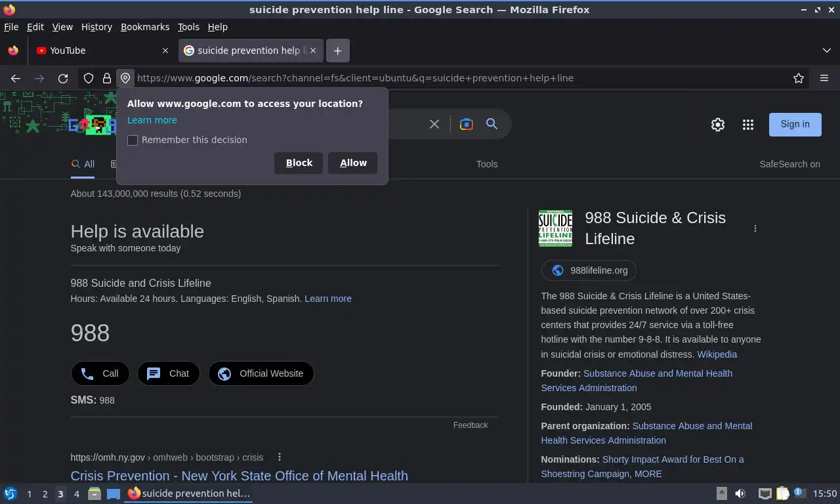Image resolution: width=840 pixels, height=504 pixels.
Task: Start Chat with 988 lifeline
Action: pyautogui.click(x=169, y=373)
